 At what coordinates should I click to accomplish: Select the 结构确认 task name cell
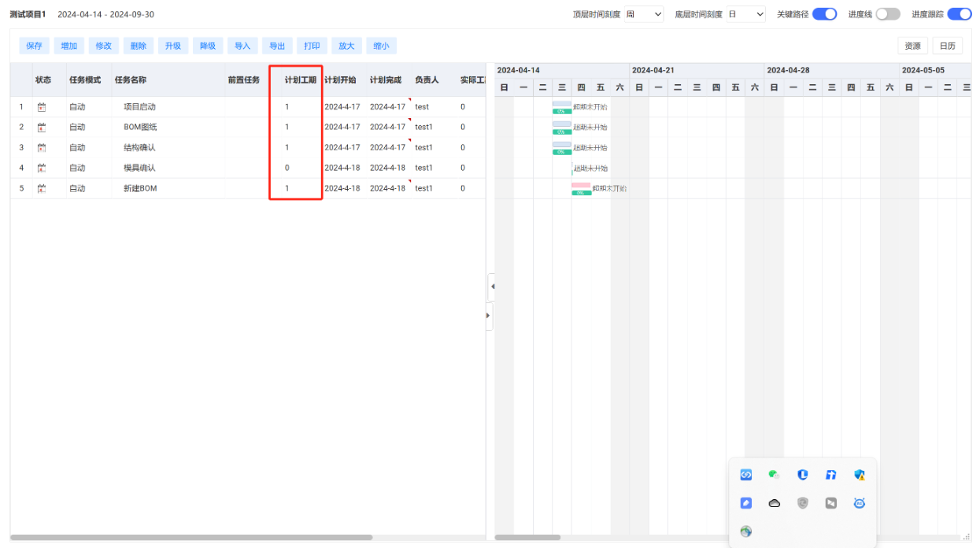pos(168,147)
